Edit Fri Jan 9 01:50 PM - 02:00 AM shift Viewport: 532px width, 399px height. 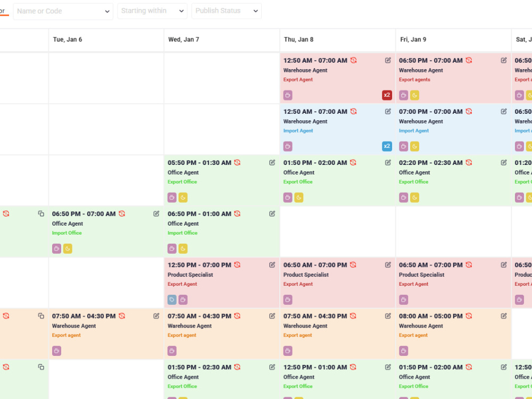coord(503,367)
